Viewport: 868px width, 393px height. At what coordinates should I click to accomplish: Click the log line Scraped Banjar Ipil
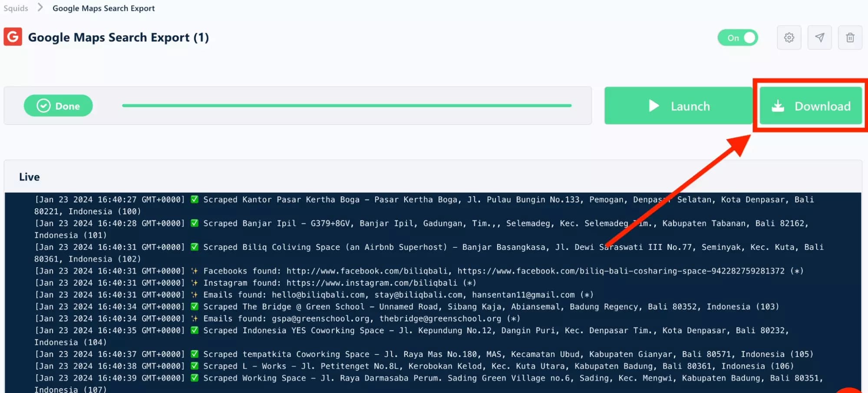pyautogui.click(x=421, y=229)
